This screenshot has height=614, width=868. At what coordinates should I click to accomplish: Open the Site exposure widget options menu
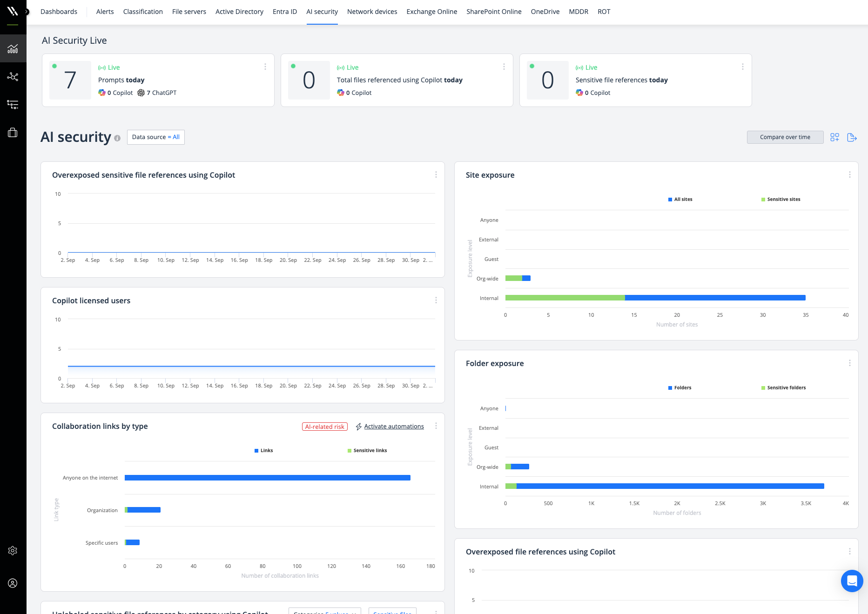coord(850,175)
